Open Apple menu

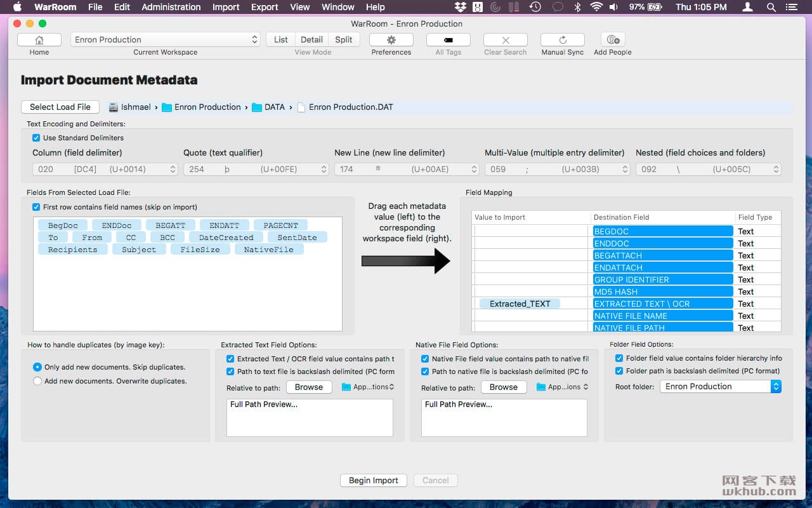click(x=17, y=7)
